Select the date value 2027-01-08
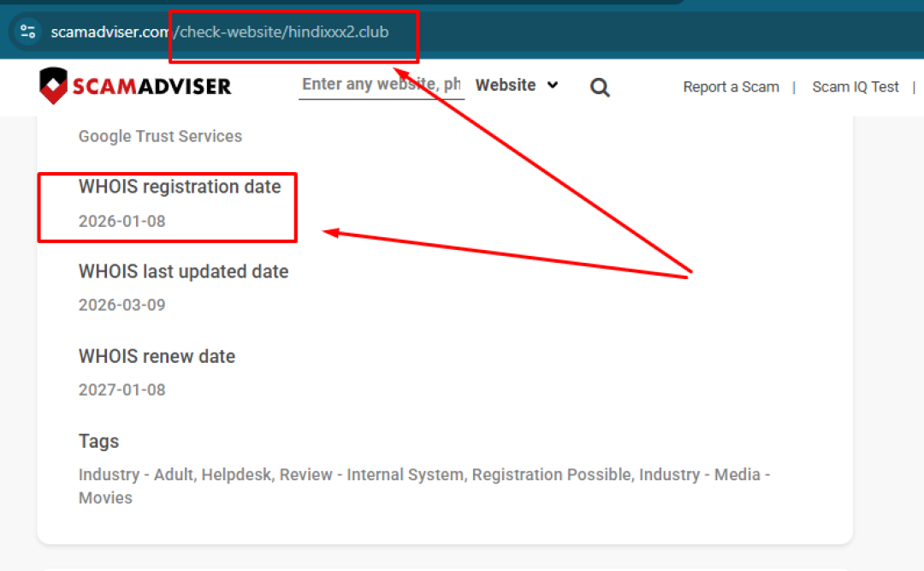 (x=122, y=390)
